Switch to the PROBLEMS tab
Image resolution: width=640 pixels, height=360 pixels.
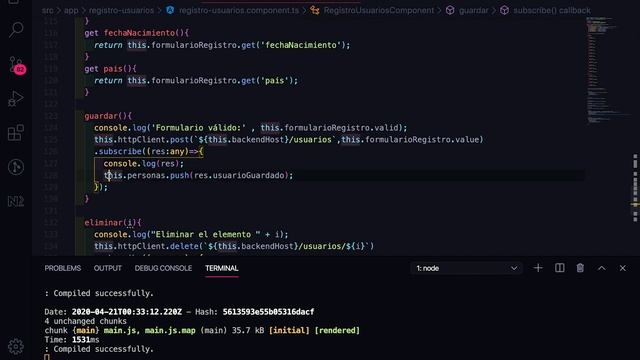click(63, 268)
